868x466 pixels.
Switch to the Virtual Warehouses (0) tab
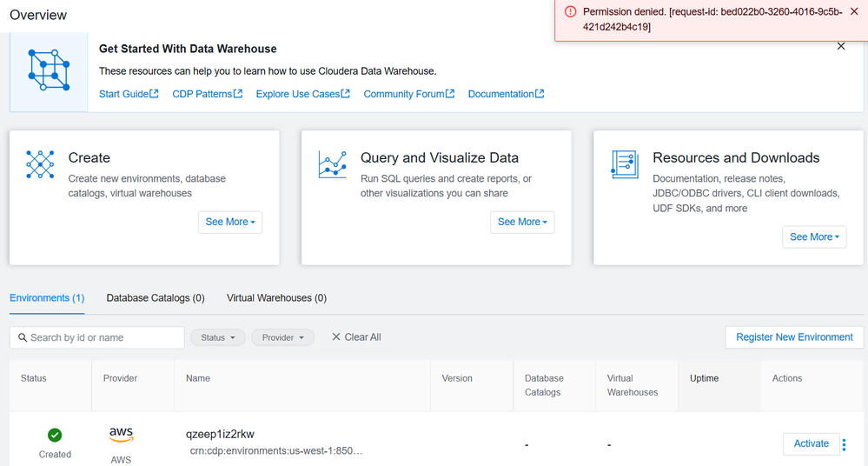coord(277,298)
